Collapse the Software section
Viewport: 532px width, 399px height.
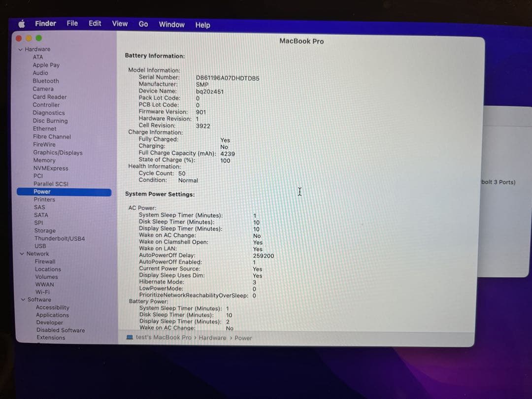pos(21,299)
